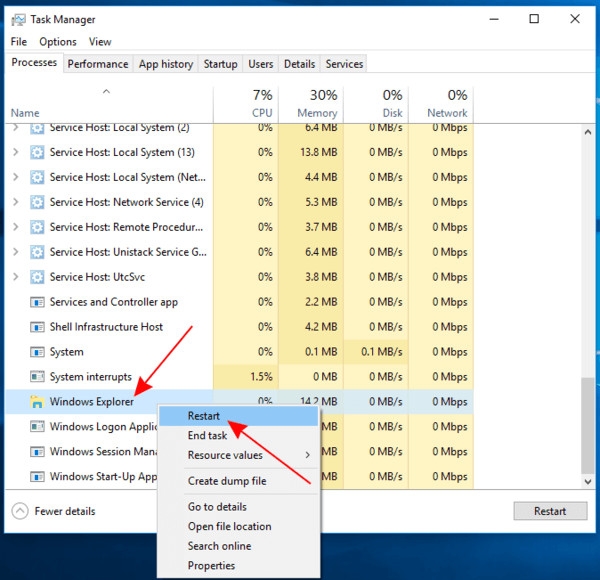This screenshot has width=600, height=580.
Task: Click the 0.1 MB/s disk value
Action: coord(382,352)
